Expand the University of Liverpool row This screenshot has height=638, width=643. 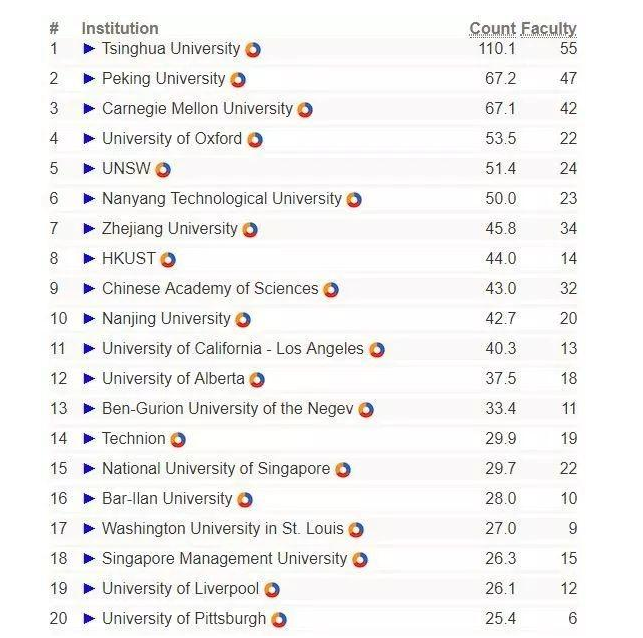(89, 589)
